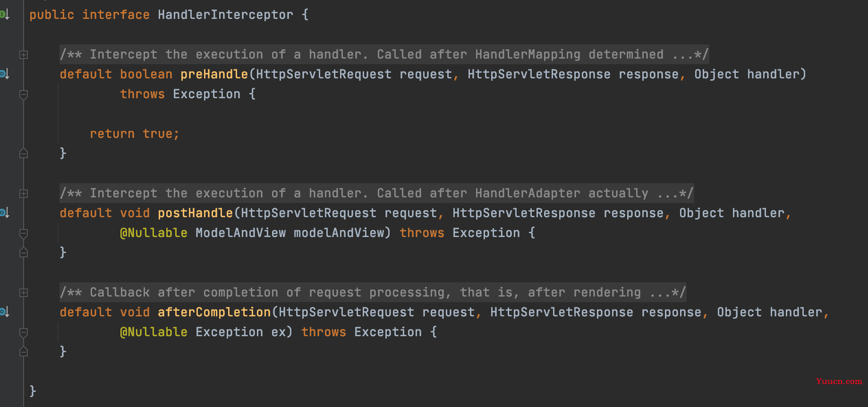Click the gutter icon next to postHandle
This screenshot has height=407, width=868.
click(4, 213)
